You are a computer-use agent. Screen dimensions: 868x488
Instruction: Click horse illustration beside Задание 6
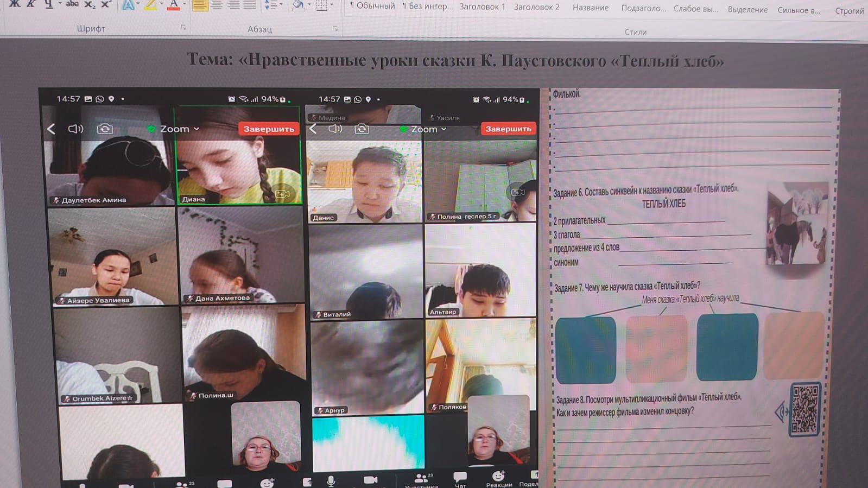tap(797, 224)
